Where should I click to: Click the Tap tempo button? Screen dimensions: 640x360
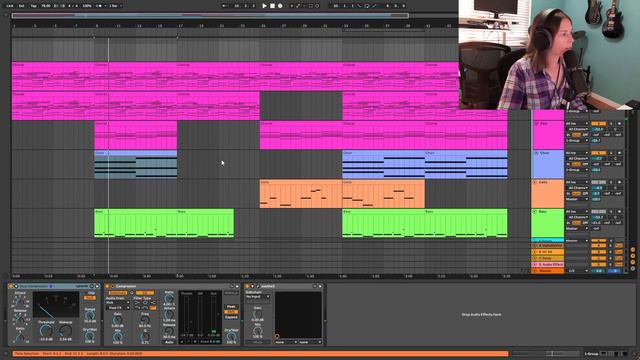[33, 6]
